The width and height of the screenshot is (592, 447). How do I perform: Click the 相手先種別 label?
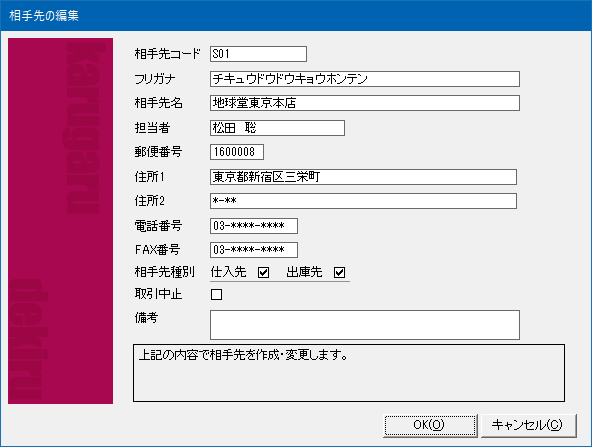coord(165,272)
